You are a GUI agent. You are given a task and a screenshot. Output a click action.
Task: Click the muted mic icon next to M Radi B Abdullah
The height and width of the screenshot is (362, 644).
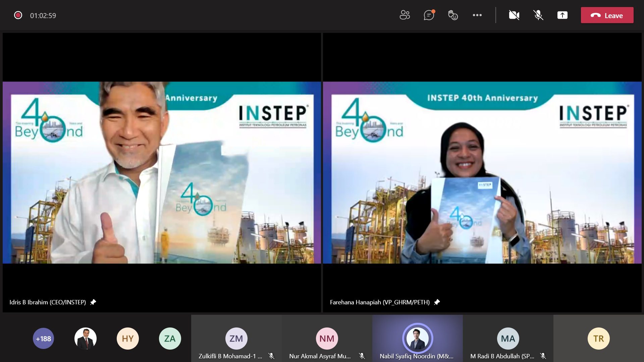coord(543,356)
